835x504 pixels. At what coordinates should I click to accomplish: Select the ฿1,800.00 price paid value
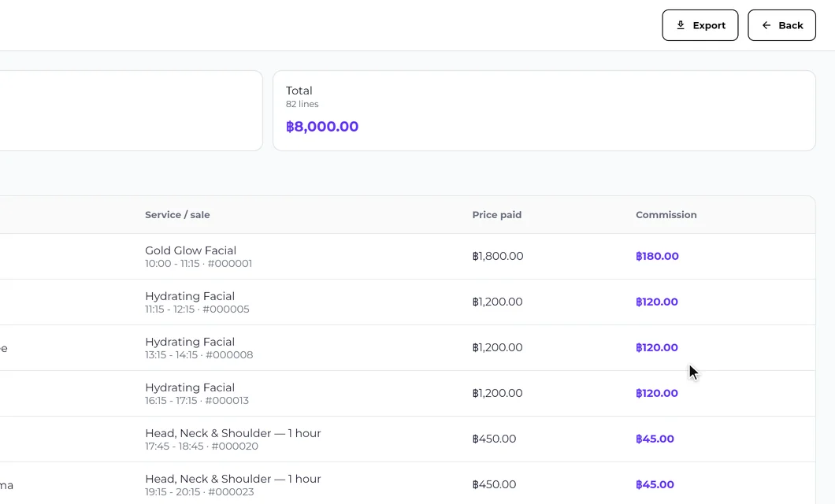(x=498, y=256)
